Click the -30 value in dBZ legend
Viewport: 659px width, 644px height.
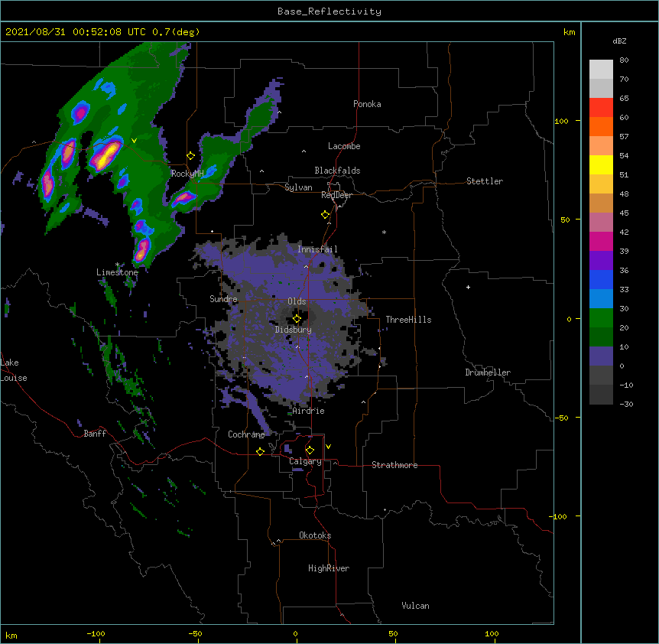pos(626,404)
